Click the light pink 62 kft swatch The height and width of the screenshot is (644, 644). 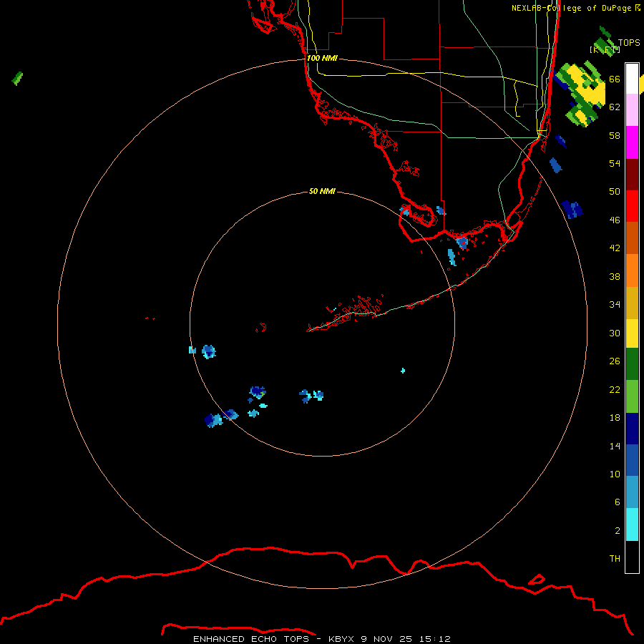click(x=632, y=109)
